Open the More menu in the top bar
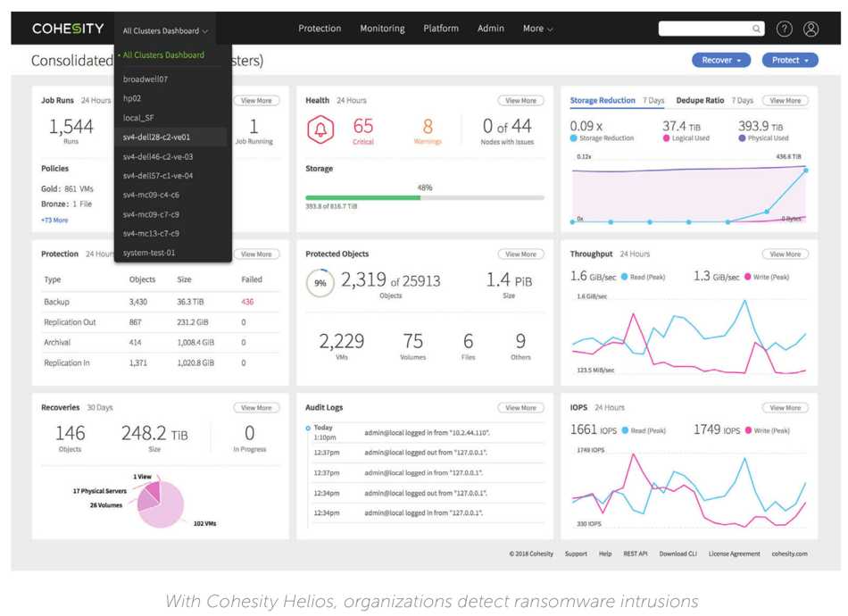 537,29
